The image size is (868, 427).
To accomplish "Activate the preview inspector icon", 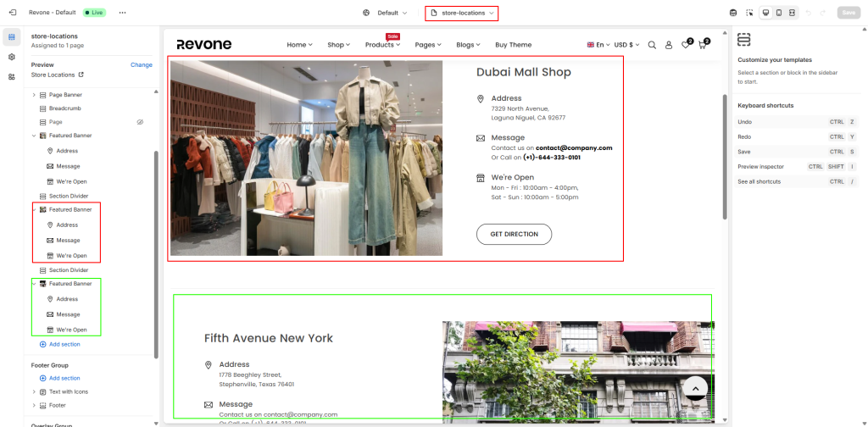I will coord(749,13).
